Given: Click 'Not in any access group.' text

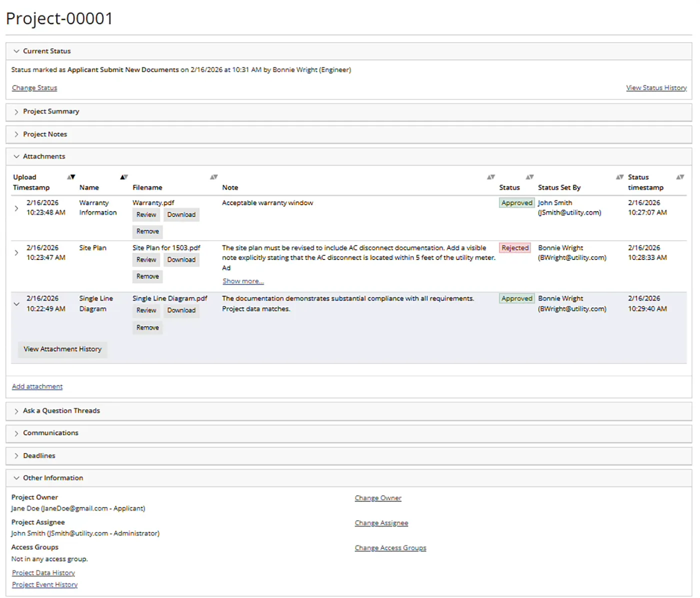Looking at the screenshot, I should (x=49, y=559).
